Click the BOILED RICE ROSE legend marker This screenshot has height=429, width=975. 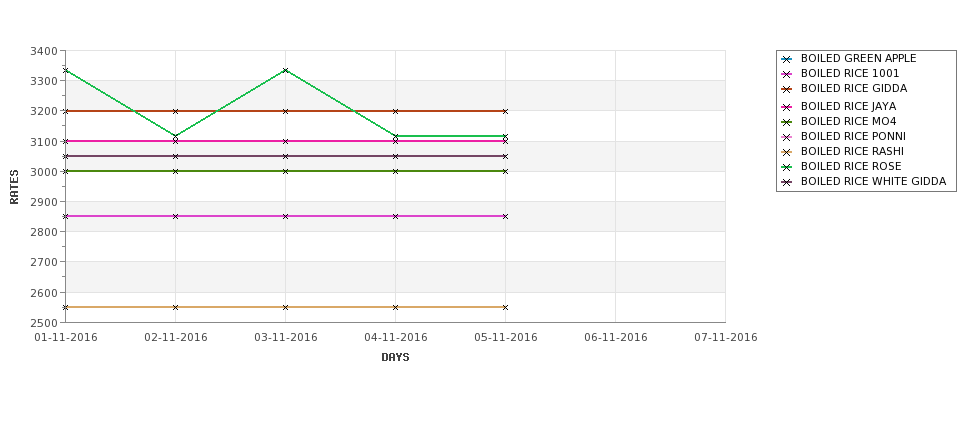pyautogui.click(x=787, y=167)
